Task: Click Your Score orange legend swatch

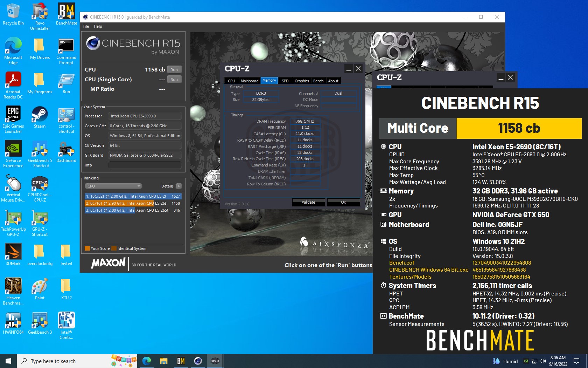Action: (87, 248)
